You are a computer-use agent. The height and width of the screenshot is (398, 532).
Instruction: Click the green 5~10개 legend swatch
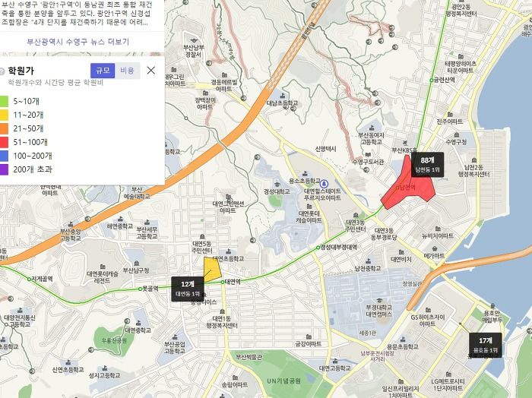pos(3,101)
